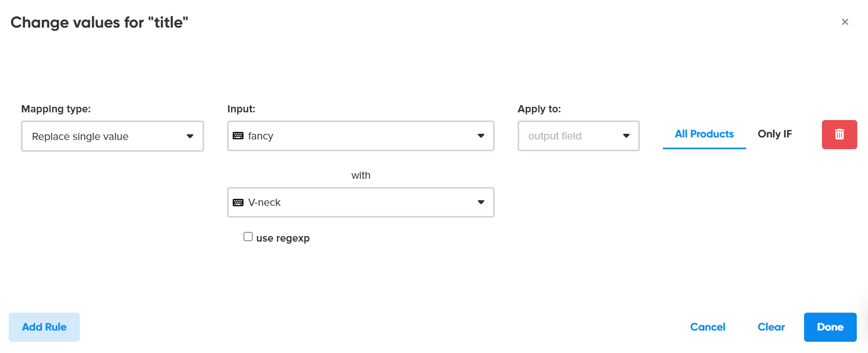The height and width of the screenshot is (353, 868).
Task: Switch to the Only IF tab
Action: pos(774,134)
